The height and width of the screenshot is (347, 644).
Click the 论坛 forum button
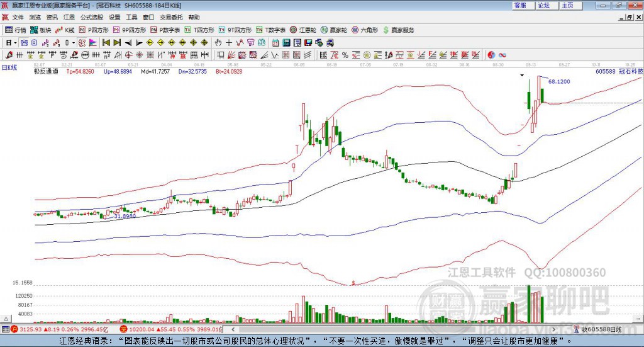pos(547,5)
